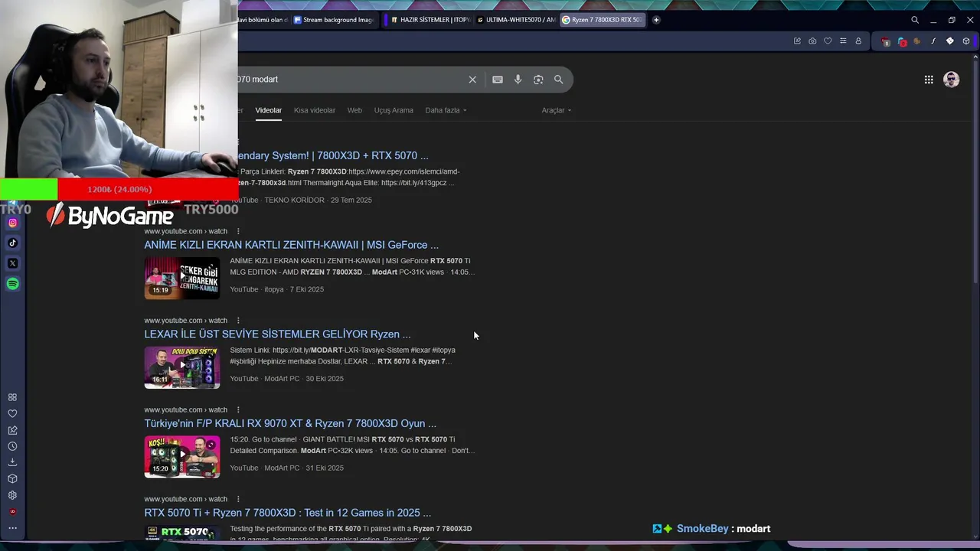The height and width of the screenshot is (551, 980).
Task: Take a snapshot with the camera icon
Action: (812, 41)
